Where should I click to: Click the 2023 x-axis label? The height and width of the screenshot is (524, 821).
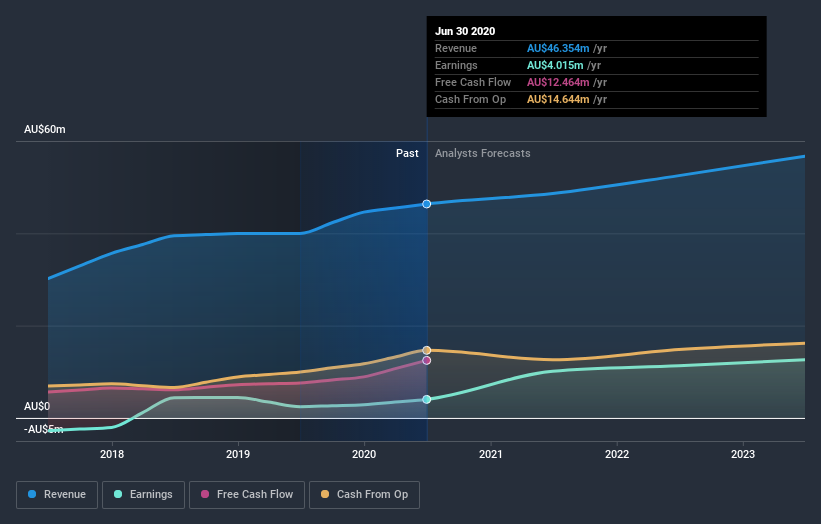click(x=743, y=454)
